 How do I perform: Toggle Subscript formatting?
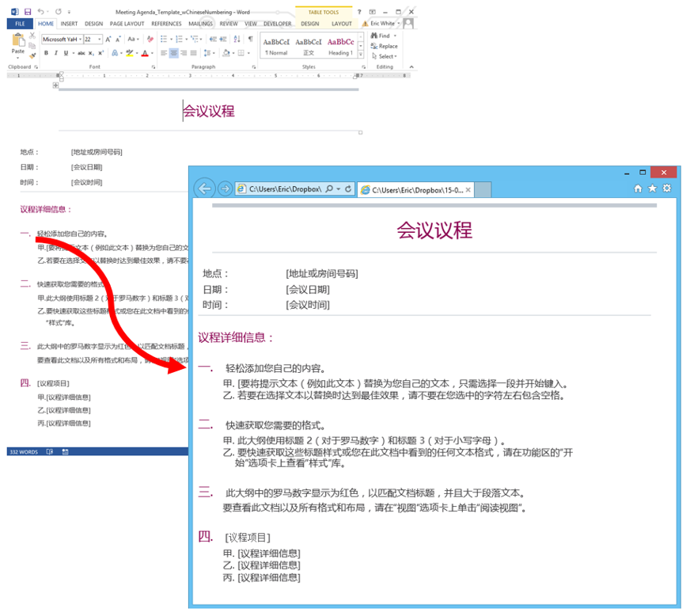tap(91, 53)
